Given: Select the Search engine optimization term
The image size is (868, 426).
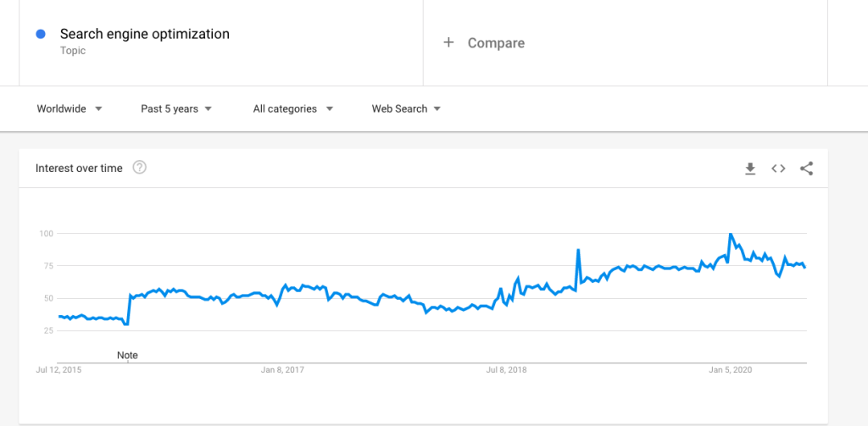Looking at the screenshot, I should 144,35.
